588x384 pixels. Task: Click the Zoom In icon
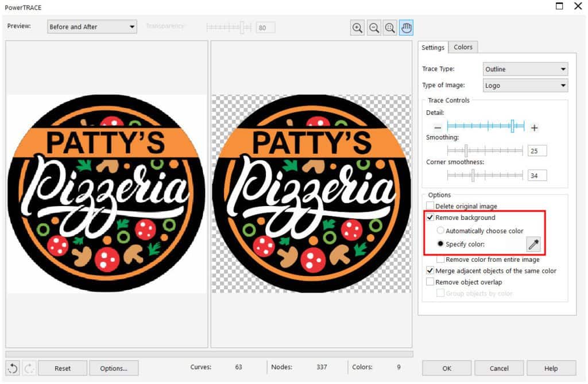357,27
